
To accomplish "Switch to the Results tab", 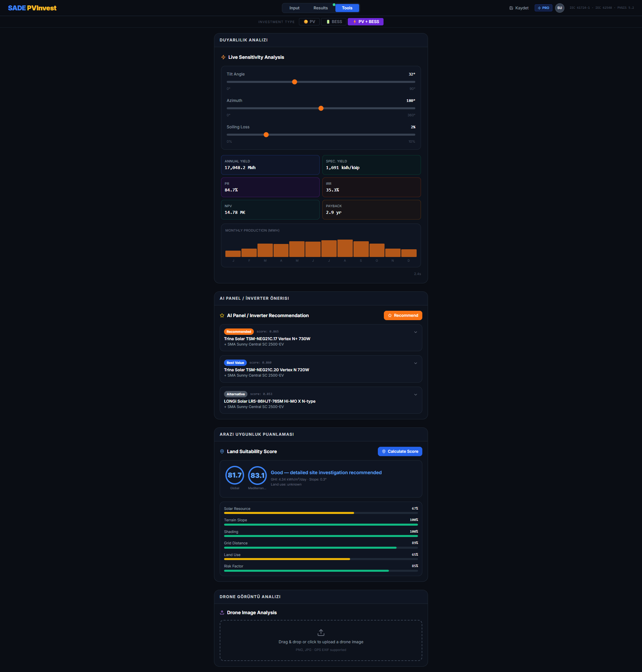I will point(321,8).
